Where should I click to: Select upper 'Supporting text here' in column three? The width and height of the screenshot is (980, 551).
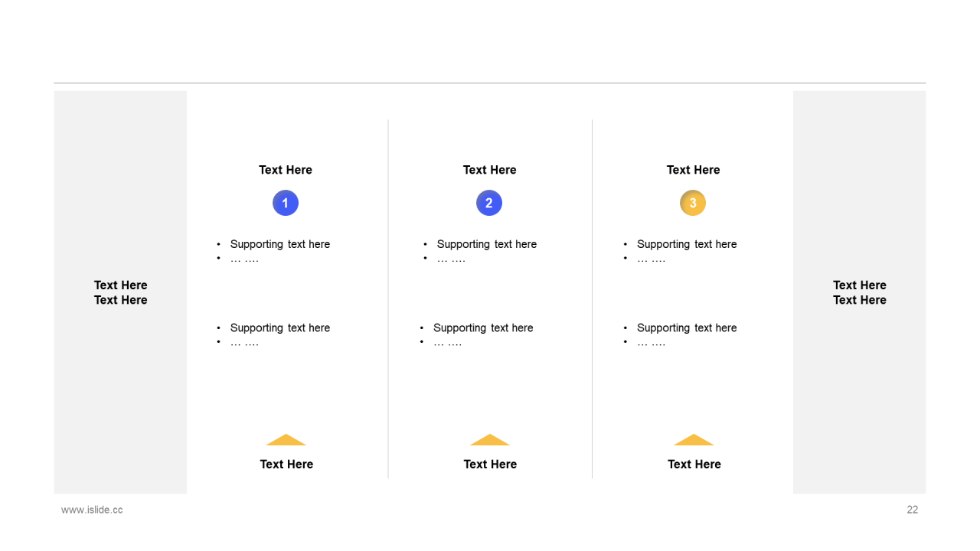687,244
